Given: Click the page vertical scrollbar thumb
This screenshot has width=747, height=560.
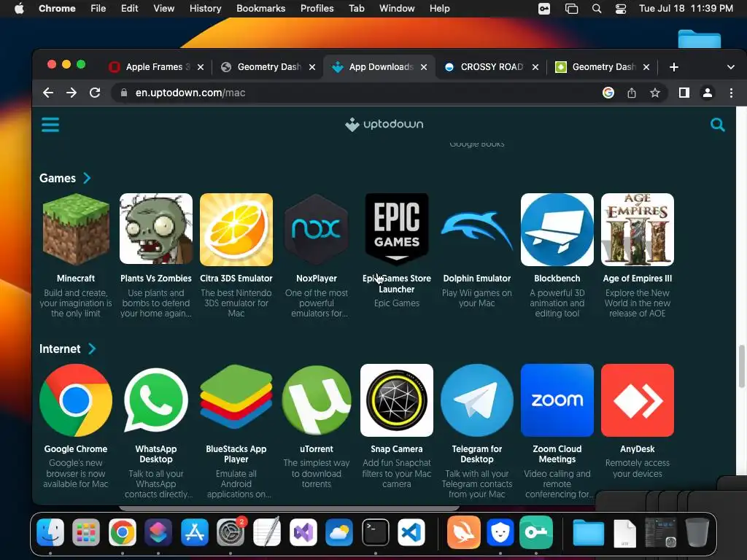Looking at the screenshot, I should pos(741,367).
